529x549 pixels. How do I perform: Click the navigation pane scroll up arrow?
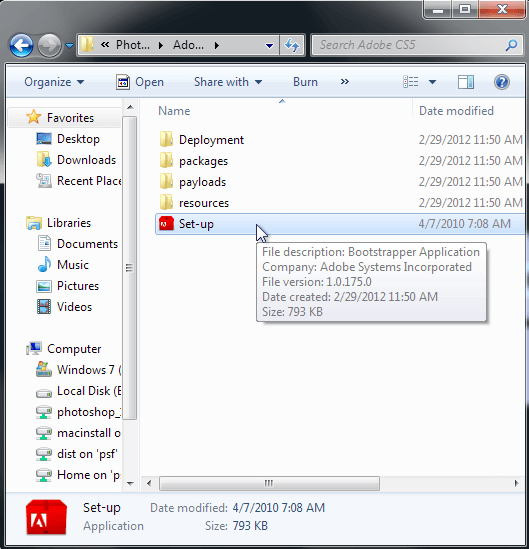point(130,107)
